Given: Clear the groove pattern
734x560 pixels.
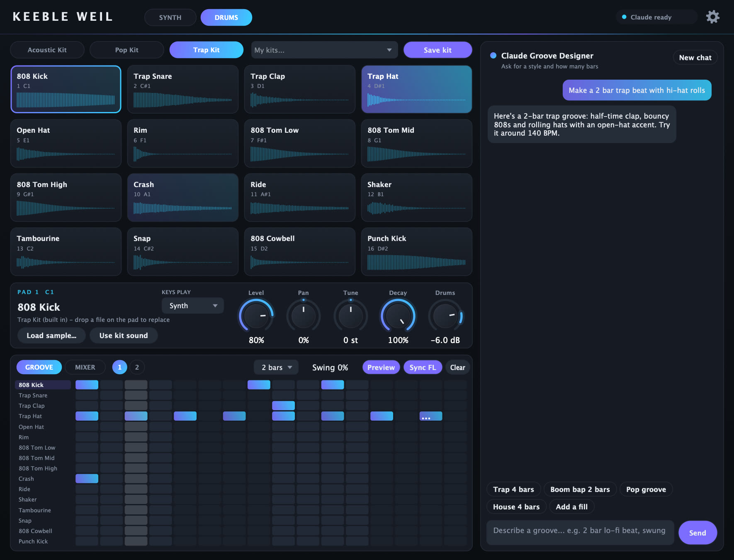Looking at the screenshot, I should point(457,368).
